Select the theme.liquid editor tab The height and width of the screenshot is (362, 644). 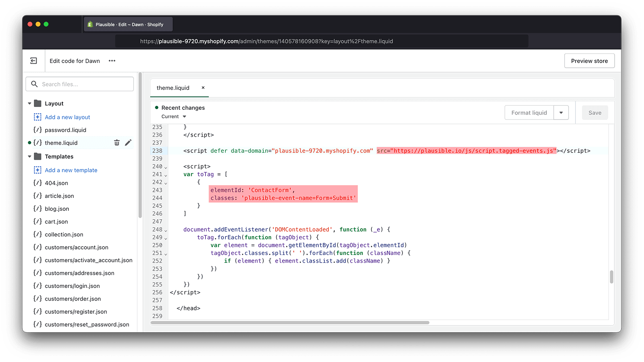pos(173,88)
